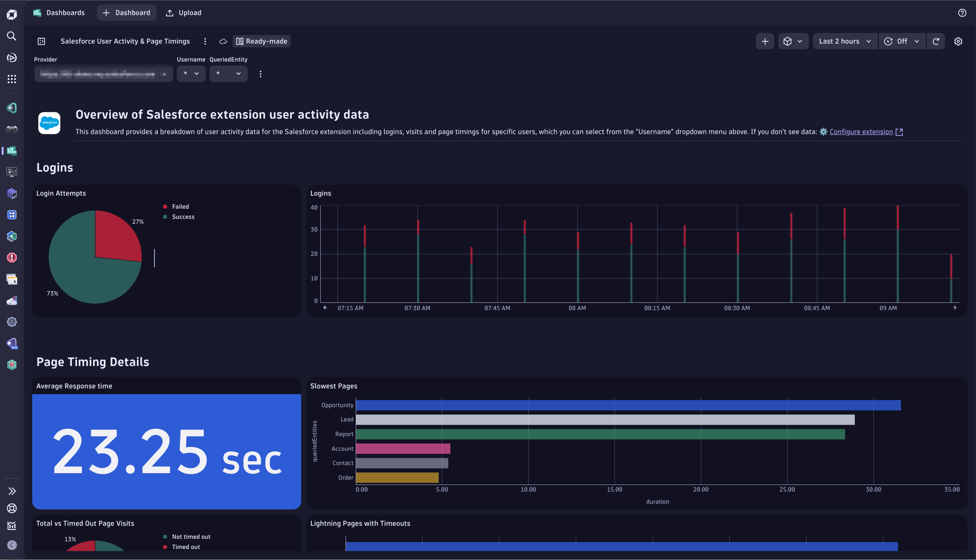Viewport: 976px width, 560px height.
Task: Open the bar chart icon near sidebar bottom
Action: click(12, 526)
